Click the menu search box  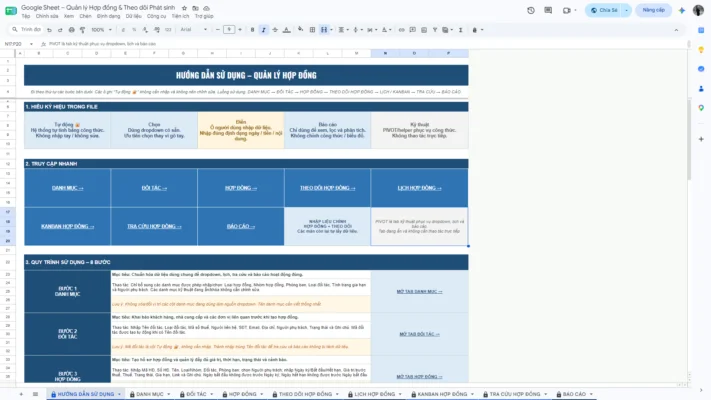[x=26, y=29]
